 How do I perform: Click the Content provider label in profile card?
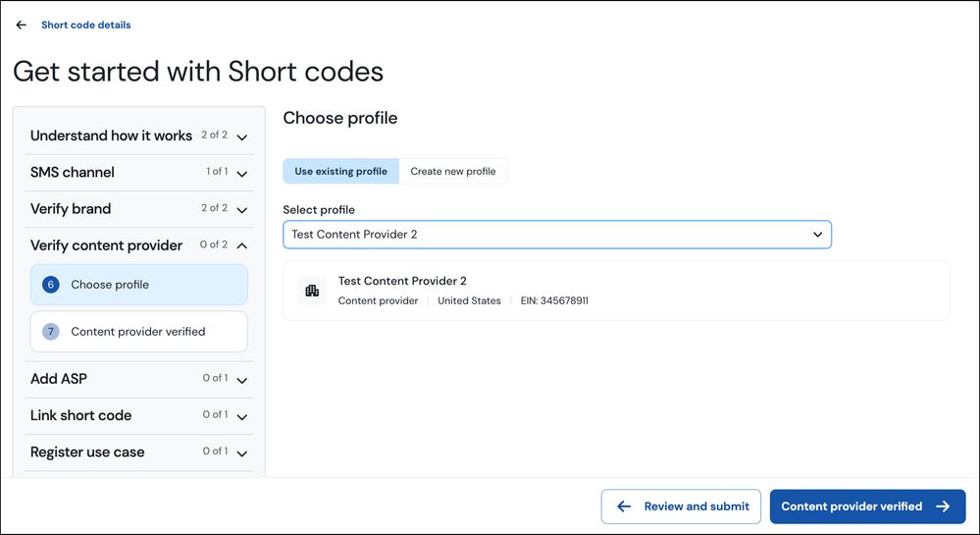[378, 301]
